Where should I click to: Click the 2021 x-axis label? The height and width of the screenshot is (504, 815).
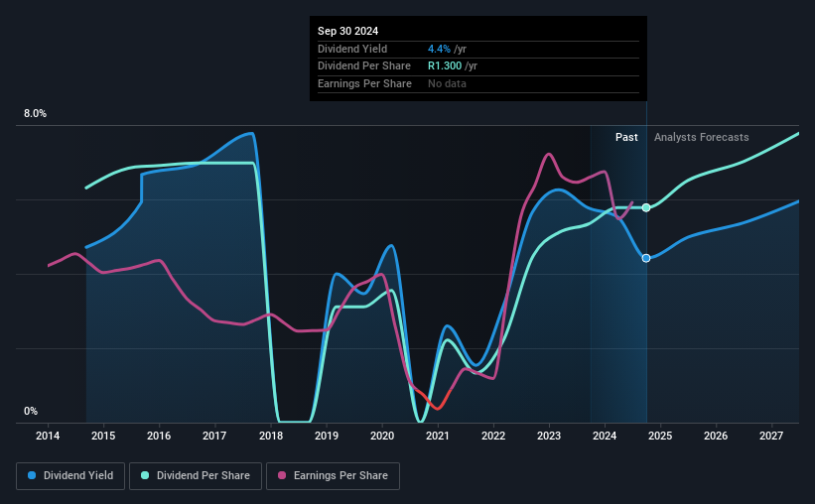pyautogui.click(x=438, y=436)
